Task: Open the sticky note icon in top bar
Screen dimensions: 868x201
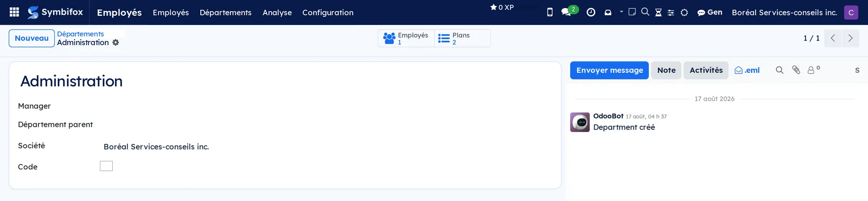Action: [x=632, y=11]
